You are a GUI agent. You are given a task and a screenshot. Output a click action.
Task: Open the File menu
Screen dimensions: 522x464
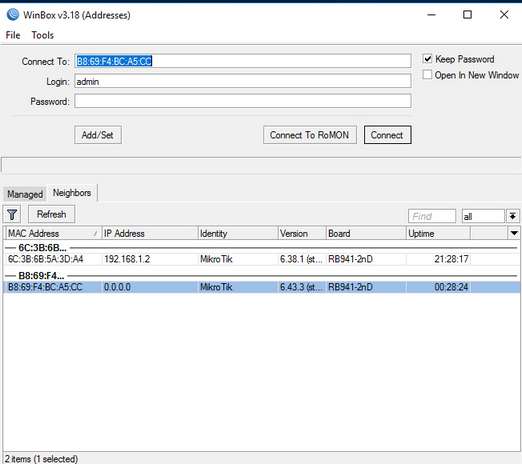(x=13, y=35)
